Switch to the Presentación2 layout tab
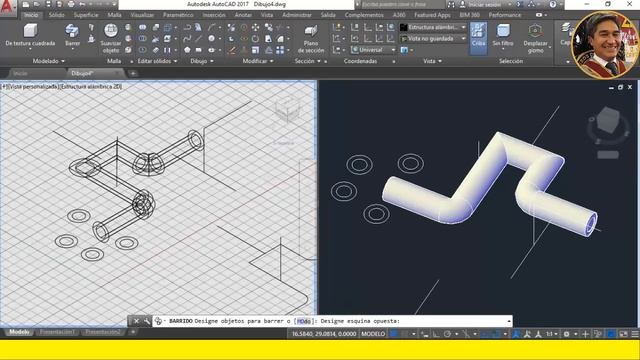 [x=103, y=332]
